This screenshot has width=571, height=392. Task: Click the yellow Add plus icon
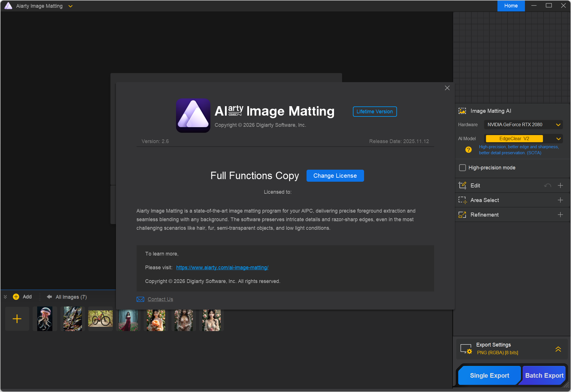[x=16, y=297]
